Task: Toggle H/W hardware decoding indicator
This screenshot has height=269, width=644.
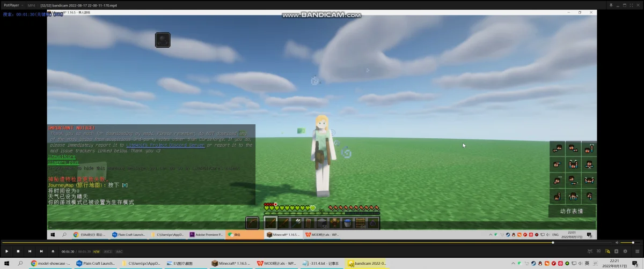Action: pyautogui.click(x=97, y=251)
